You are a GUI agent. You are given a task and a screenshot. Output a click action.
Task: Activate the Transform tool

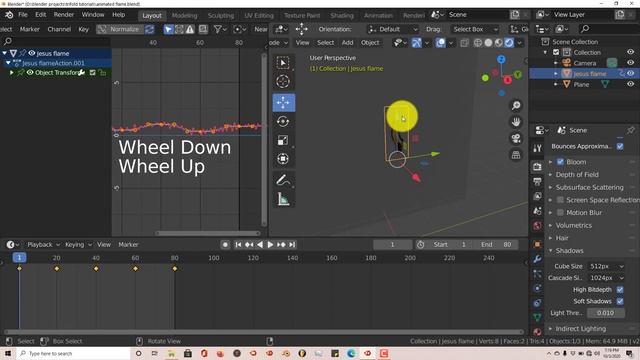tap(283, 159)
